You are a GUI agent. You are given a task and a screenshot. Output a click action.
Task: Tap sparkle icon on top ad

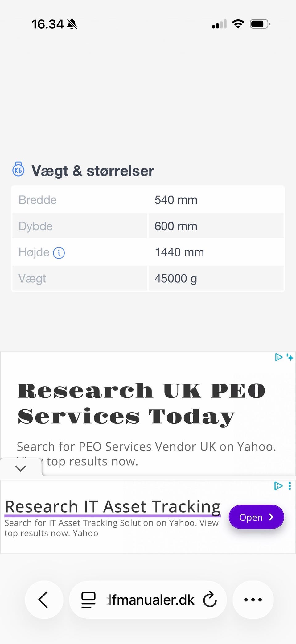coord(290,357)
